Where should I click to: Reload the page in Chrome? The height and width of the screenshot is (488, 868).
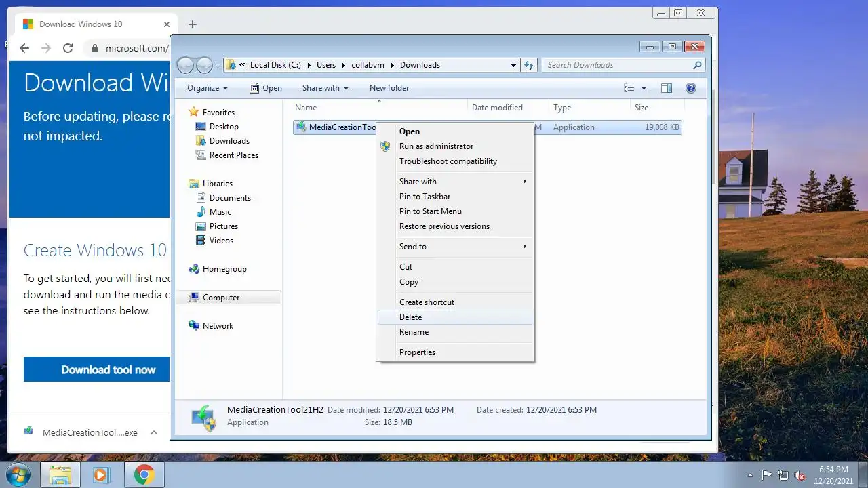click(x=68, y=48)
